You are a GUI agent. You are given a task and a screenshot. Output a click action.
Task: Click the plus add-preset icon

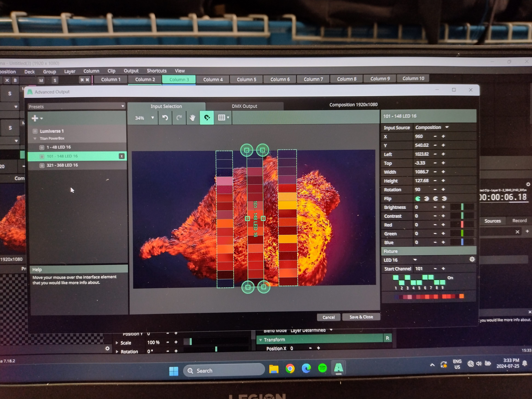click(x=35, y=118)
